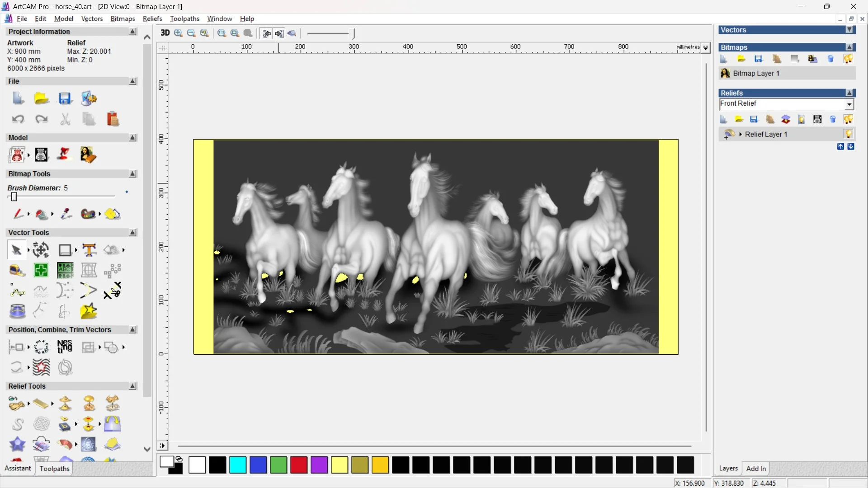Pick the Node Editing tool in Vector Tools
868x488 pixels.
(17, 291)
